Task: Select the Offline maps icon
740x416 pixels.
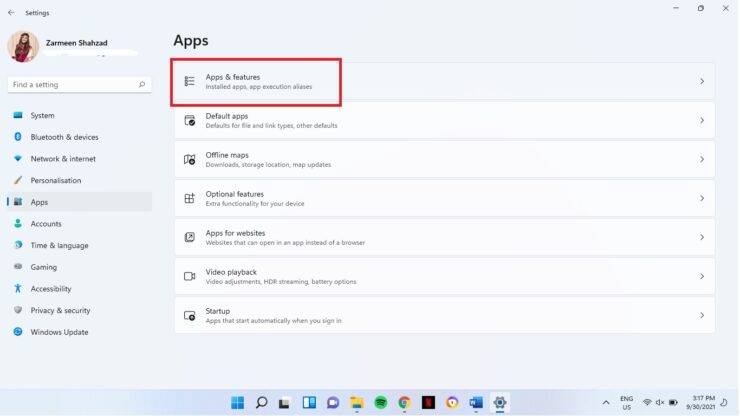Action: (x=189, y=160)
